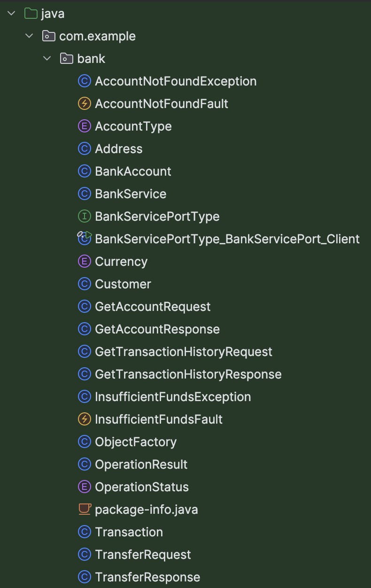371x588 pixels.
Task: Select the Currency enum in tree
Action: click(121, 262)
